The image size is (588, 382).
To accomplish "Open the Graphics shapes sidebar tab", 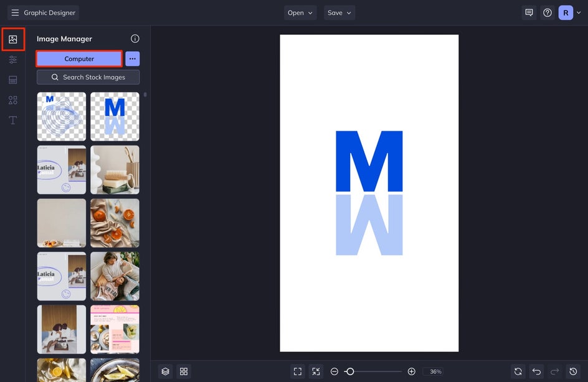I will coord(12,100).
